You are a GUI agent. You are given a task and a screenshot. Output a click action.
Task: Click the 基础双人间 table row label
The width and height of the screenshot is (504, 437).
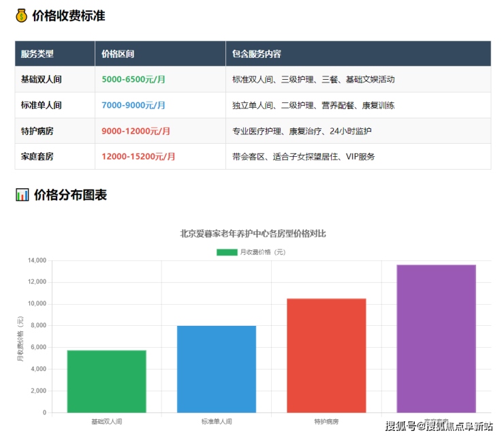(x=42, y=79)
